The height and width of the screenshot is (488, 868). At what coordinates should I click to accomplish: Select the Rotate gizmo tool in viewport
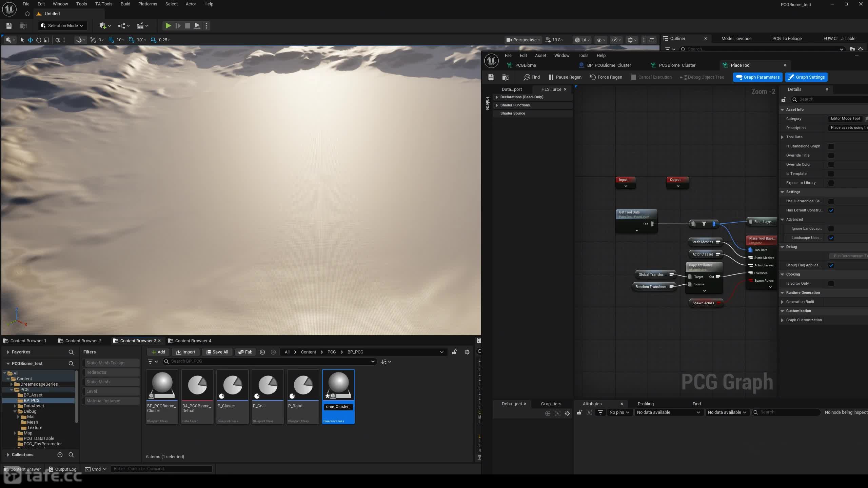[39, 40]
